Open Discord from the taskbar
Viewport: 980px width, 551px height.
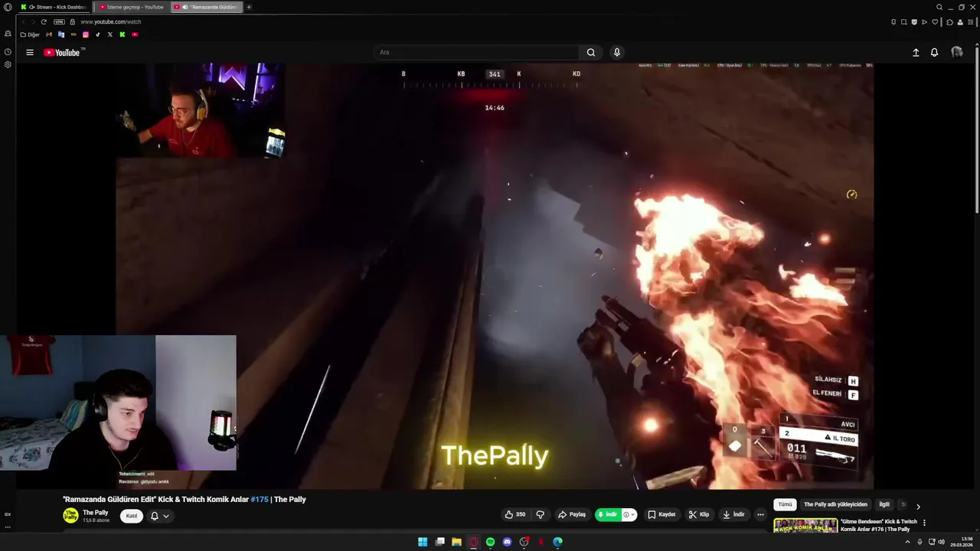(507, 542)
